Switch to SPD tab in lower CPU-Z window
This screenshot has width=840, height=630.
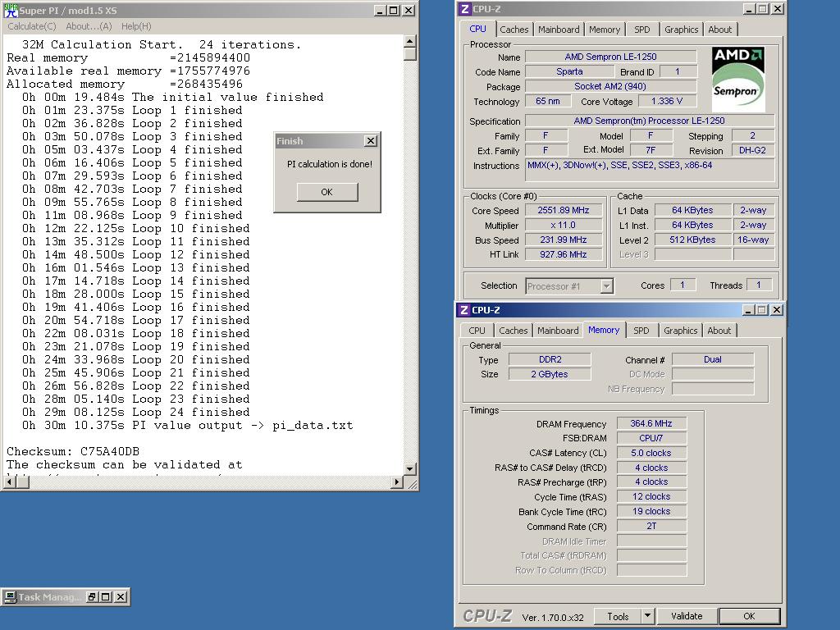[641, 331]
